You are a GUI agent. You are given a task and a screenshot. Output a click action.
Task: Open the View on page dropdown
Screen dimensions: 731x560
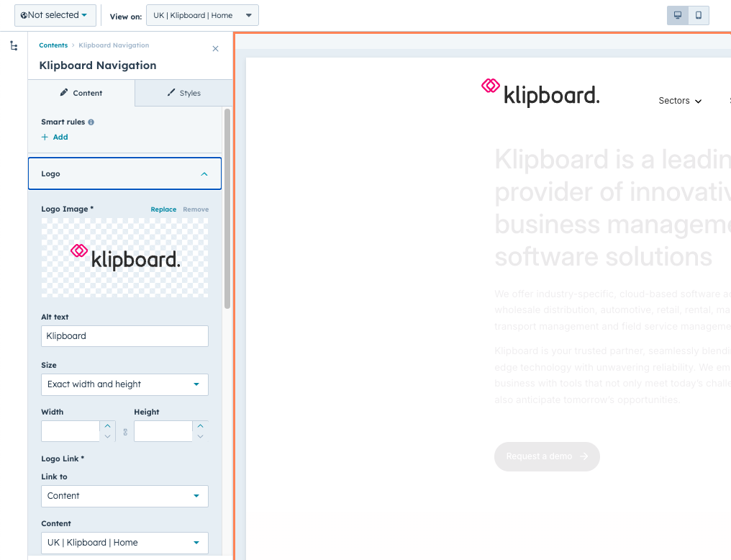pos(202,15)
